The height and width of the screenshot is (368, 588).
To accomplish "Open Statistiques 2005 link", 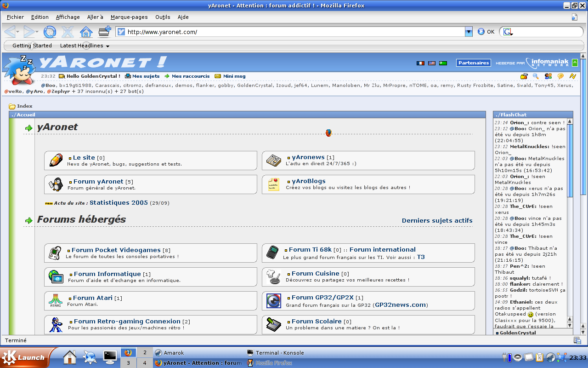I will tap(119, 202).
